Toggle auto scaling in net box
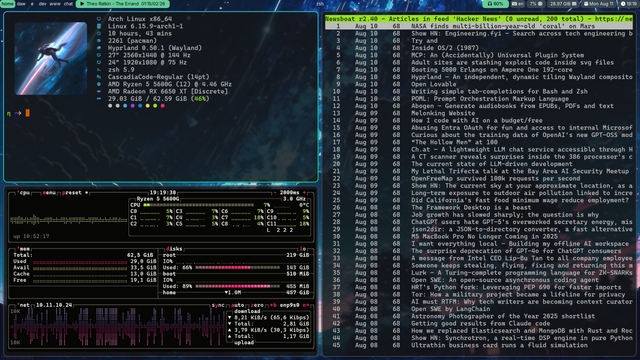The height and width of the screenshot is (360, 640). click(x=238, y=305)
